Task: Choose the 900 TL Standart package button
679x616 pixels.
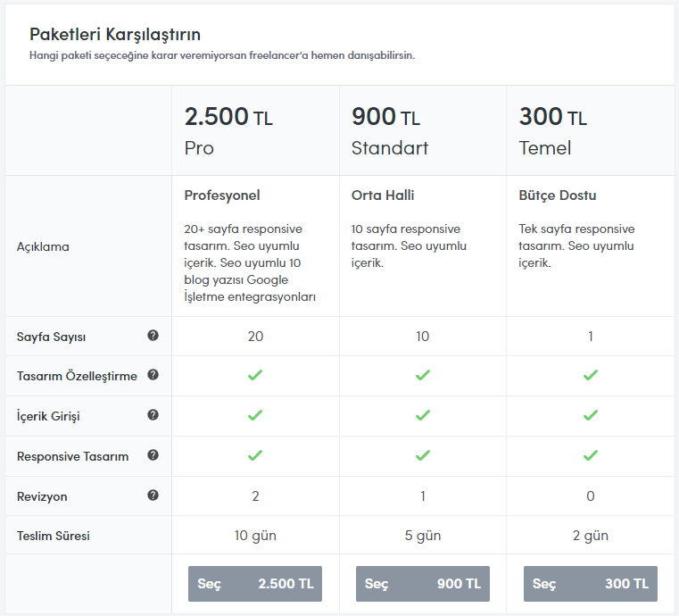Action: [x=423, y=584]
